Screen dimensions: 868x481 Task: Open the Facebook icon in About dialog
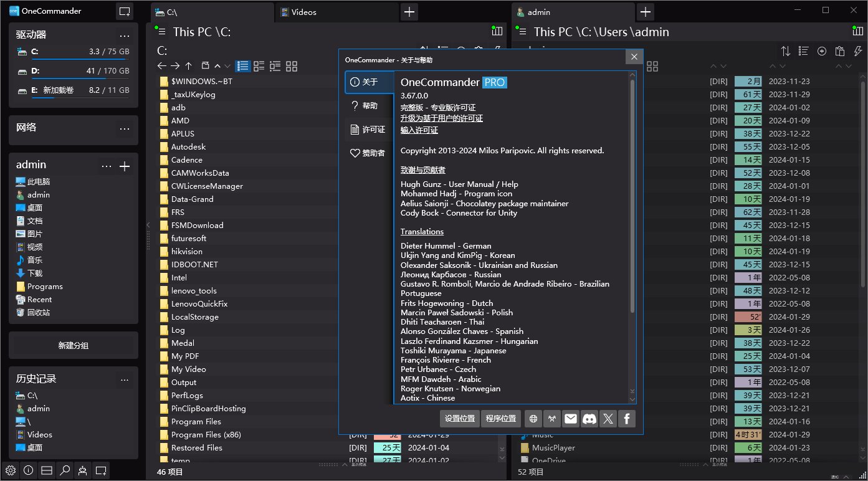pos(627,419)
